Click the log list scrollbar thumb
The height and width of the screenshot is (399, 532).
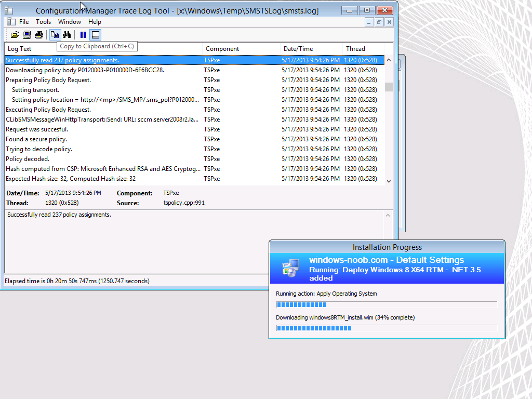click(389, 87)
